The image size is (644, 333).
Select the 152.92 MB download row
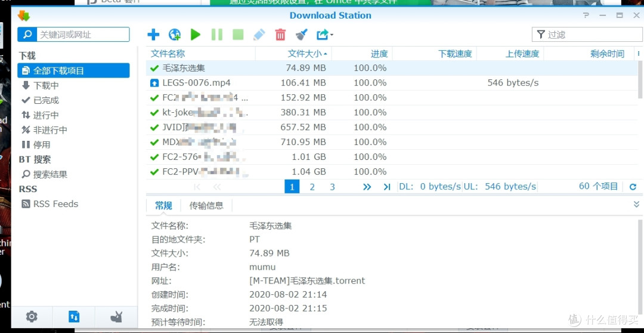[391, 97]
